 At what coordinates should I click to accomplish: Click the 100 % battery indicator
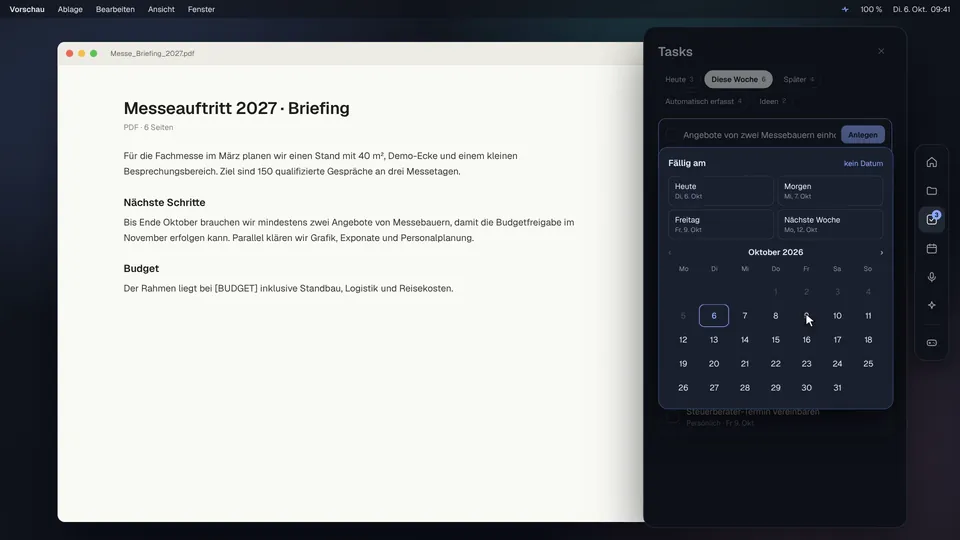[x=871, y=9]
